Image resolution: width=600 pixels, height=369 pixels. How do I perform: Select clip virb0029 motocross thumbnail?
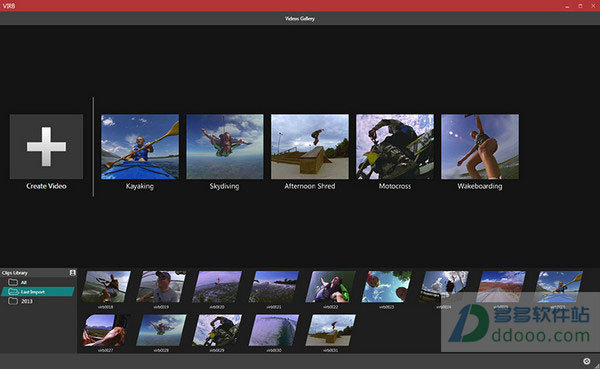pos(217,330)
